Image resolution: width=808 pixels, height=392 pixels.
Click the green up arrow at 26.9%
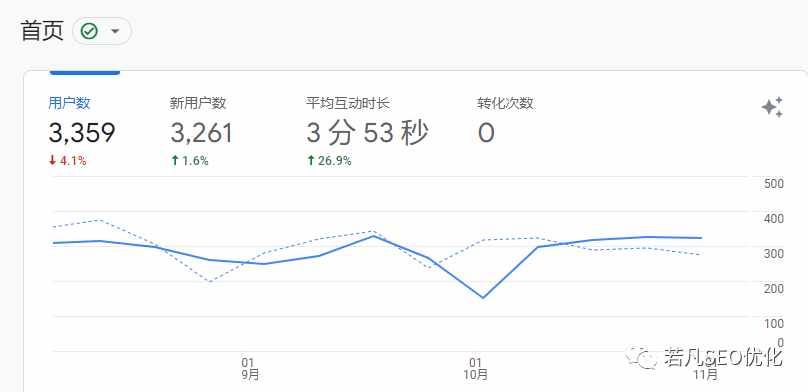point(311,161)
